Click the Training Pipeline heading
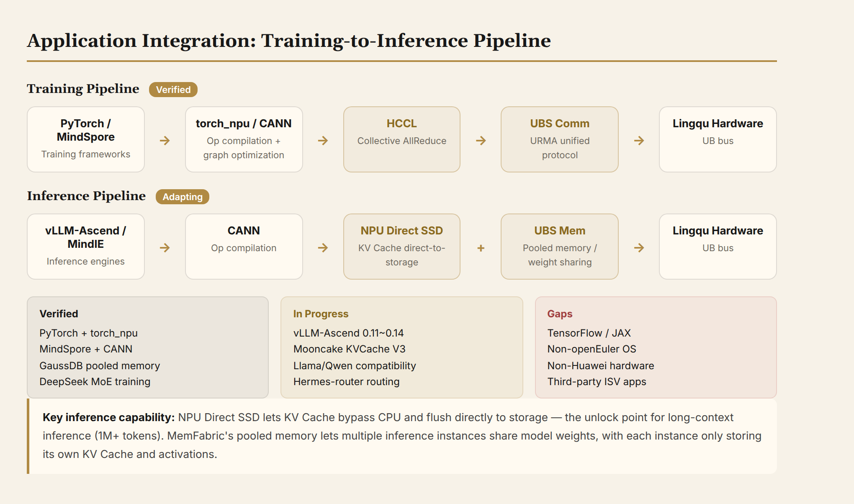The image size is (854, 504). 83,89
